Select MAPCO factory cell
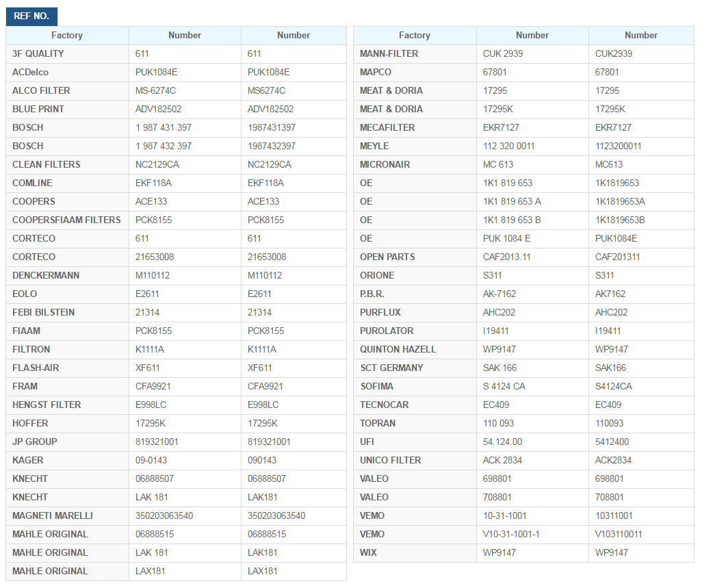Viewport: 702px width, 588px height. point(415,72)
